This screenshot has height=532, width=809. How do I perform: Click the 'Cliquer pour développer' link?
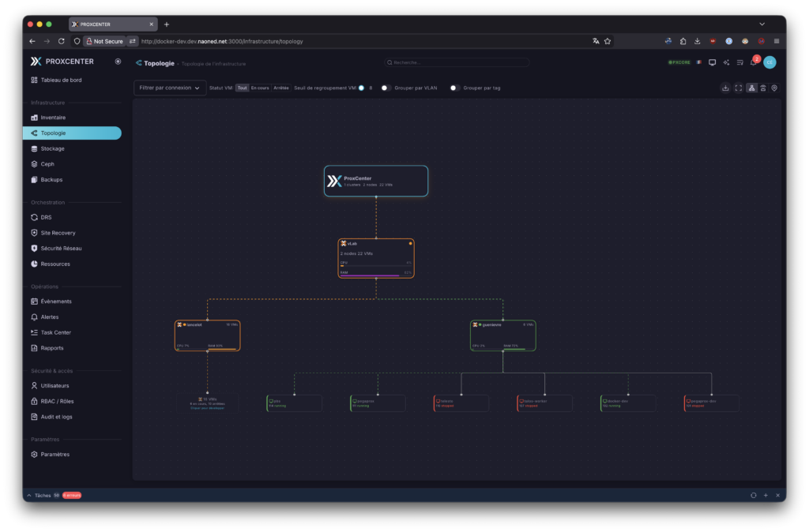[207, 408]
